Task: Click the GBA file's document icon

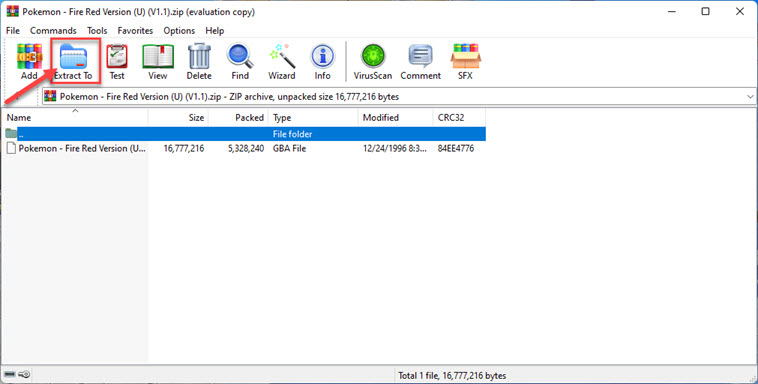Action: tap(11, 148)
